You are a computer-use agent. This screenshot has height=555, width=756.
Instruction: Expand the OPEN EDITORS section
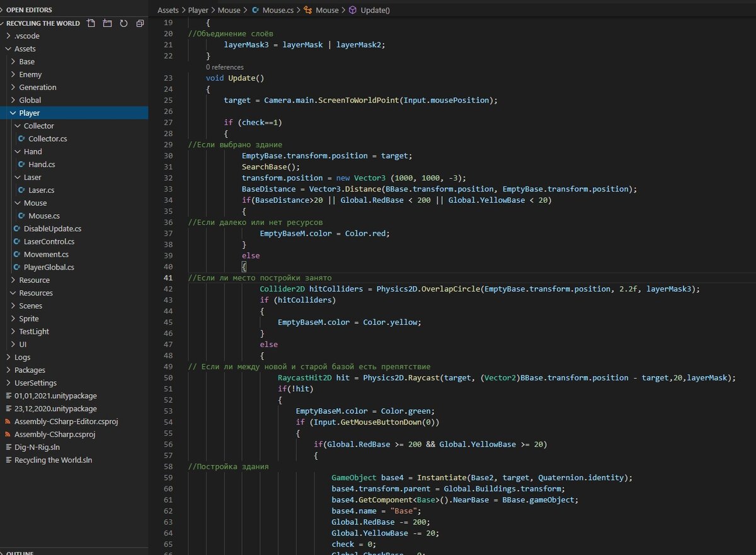(x=29, y=10)
